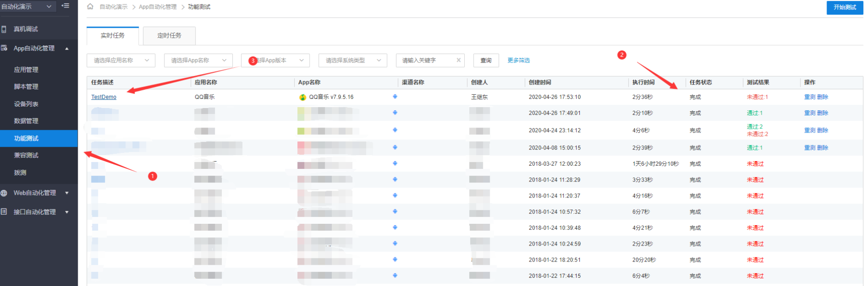Open the 请选择App名称 dropdown
Screen dimensions: 868x286
198,60
